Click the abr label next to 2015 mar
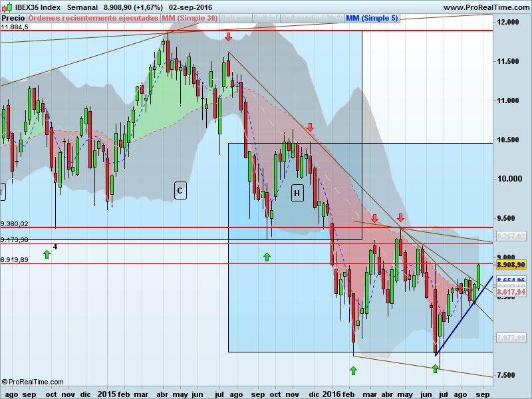The height and width of the screenshot is (399, 532). pos(162,394)
